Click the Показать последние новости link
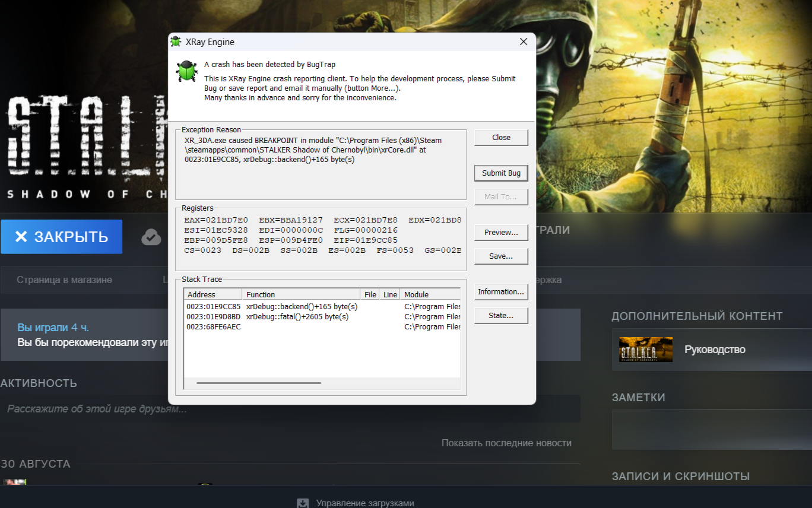 tap(506, 443)
